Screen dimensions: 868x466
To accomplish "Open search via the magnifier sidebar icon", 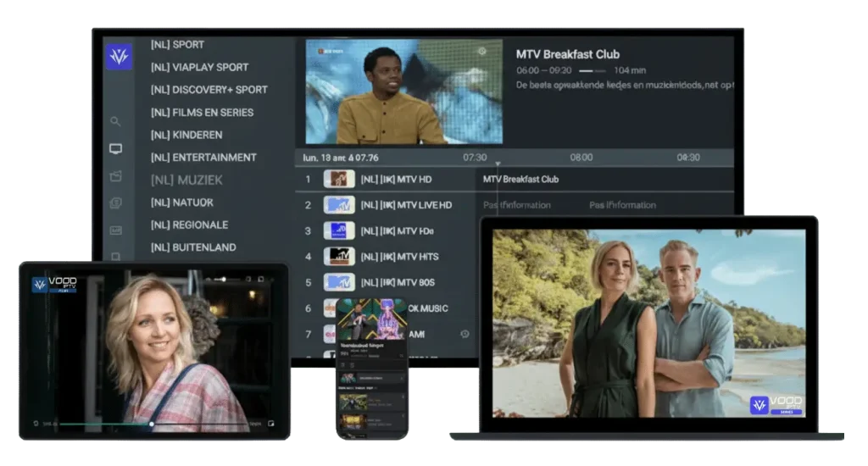I will tap(115, 121).
